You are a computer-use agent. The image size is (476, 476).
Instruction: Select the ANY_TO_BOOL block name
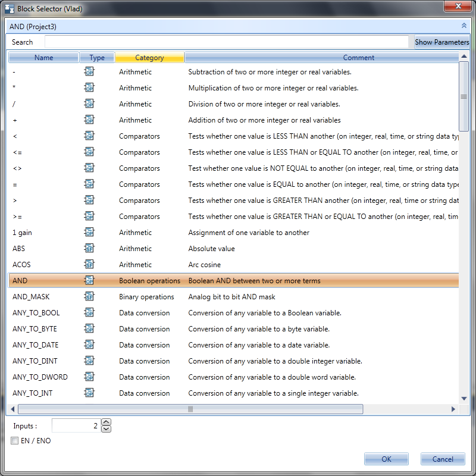pos(36,313)
